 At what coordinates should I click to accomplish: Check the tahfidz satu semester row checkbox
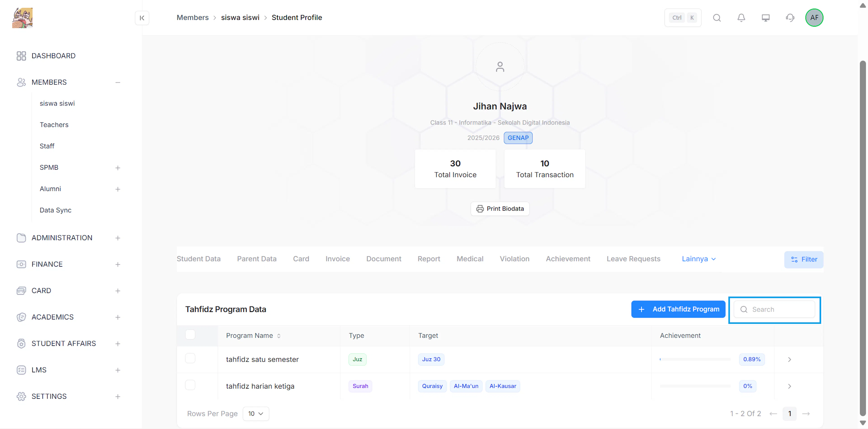coord(190,358)
